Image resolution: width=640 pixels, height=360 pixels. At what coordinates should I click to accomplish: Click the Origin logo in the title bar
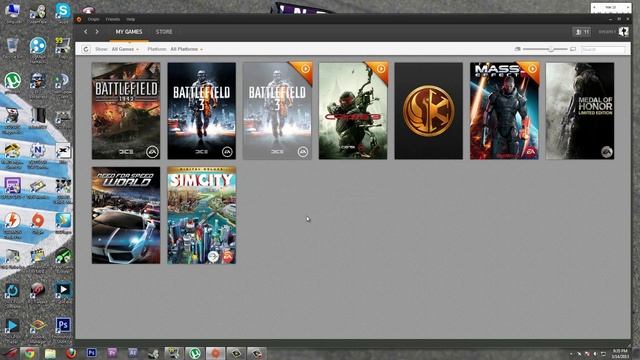pos(79,19)
